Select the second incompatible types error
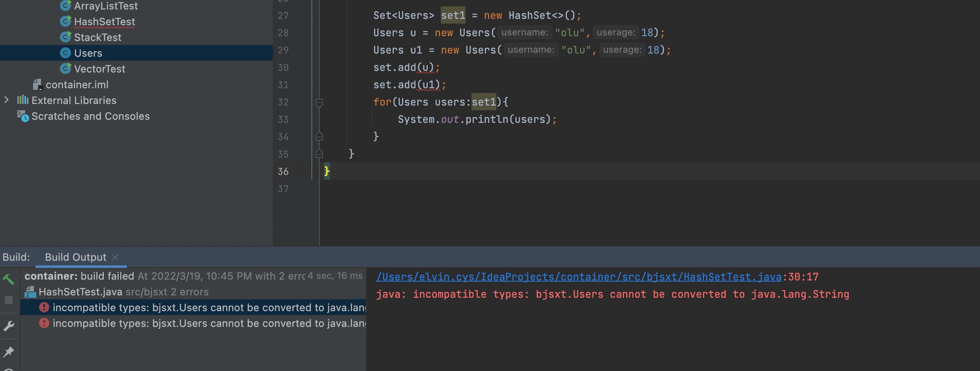980x371 pixels. (193, 323)
